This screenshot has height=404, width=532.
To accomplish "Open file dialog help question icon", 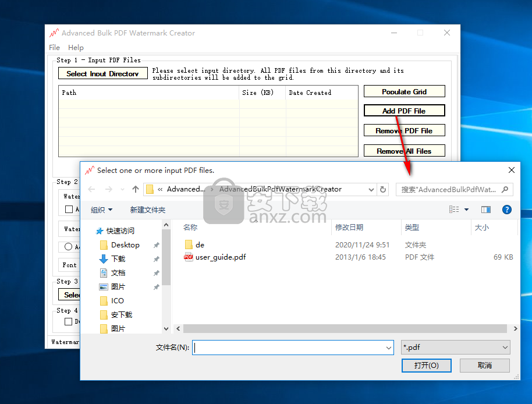I will (x=506, y=210).
